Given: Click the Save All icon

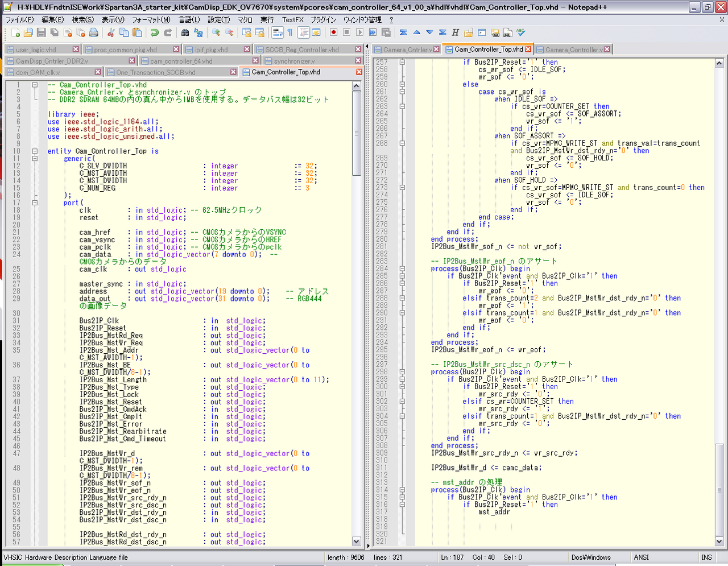Looking at the screenshot, I should (54, 32).
